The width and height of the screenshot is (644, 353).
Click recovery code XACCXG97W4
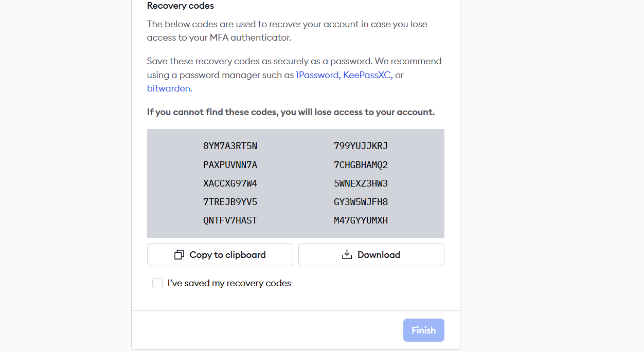(230, 183)
